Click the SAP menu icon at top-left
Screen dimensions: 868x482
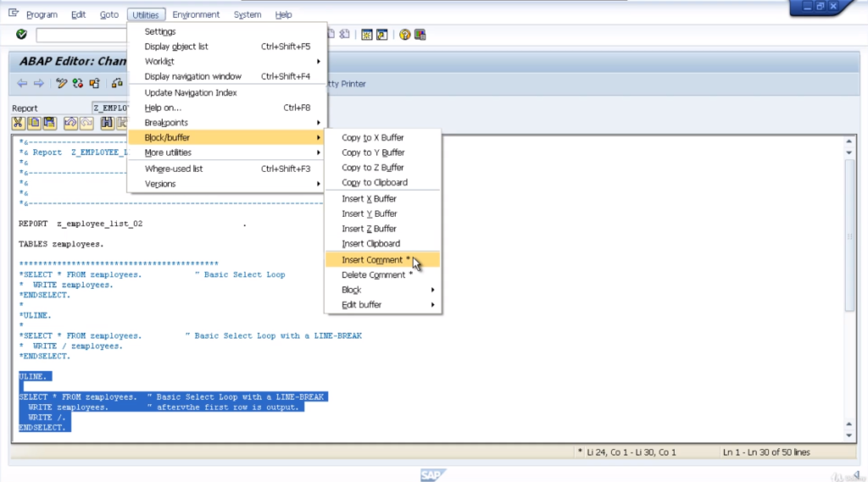point(14,14)
